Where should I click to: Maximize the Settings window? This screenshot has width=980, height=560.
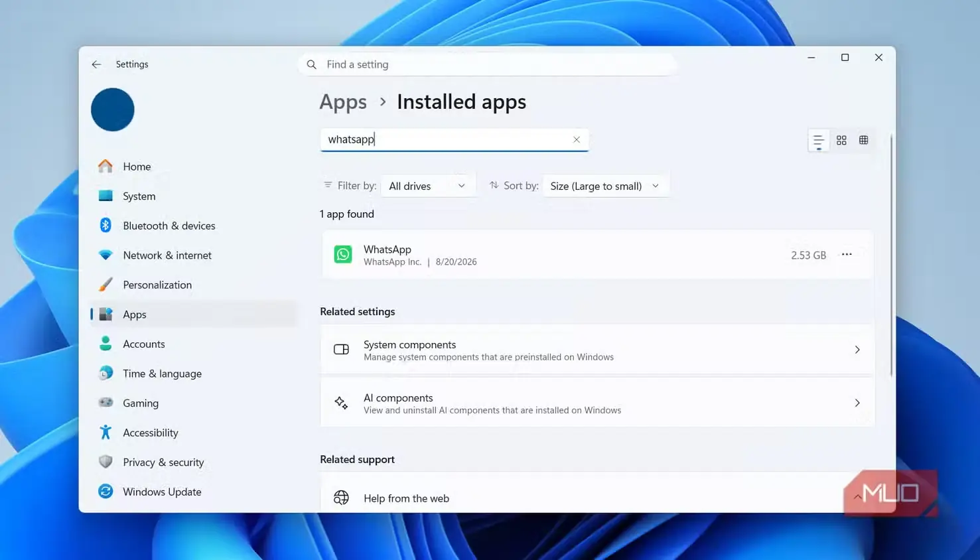[x=845, y=58]
